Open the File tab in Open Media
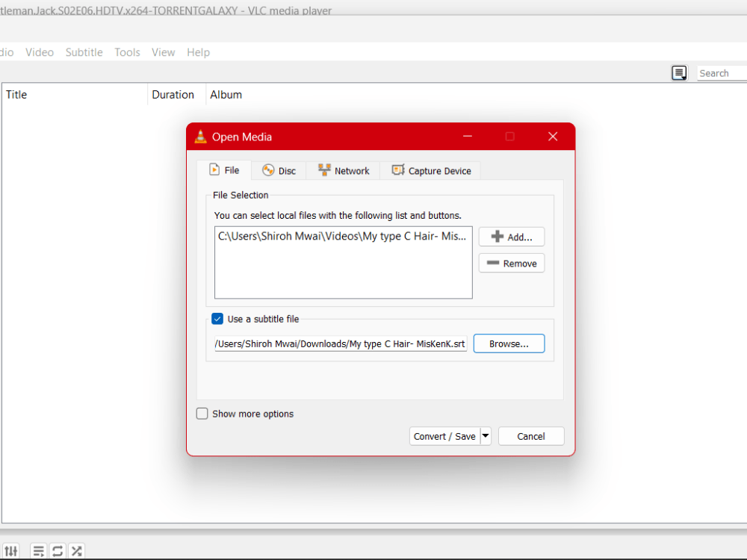Image resolution: width=747 pixels, height=560 pixels. 224,170
